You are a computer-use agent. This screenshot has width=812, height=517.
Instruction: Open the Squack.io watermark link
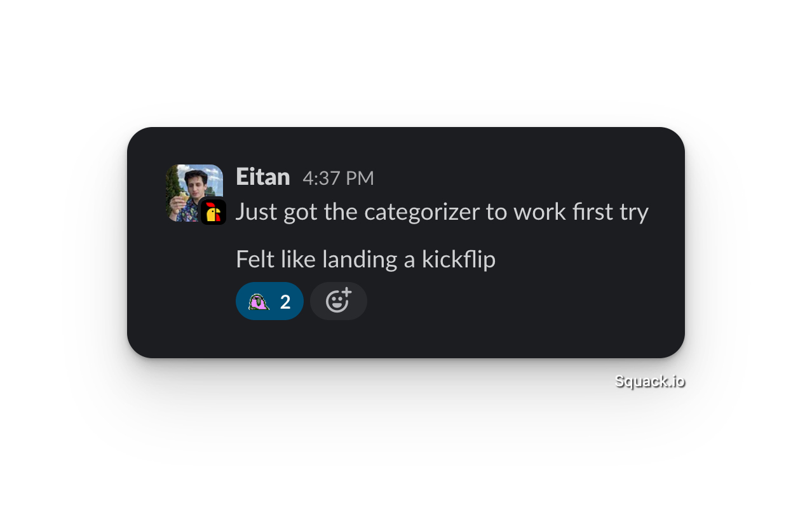tap(649, 381)
